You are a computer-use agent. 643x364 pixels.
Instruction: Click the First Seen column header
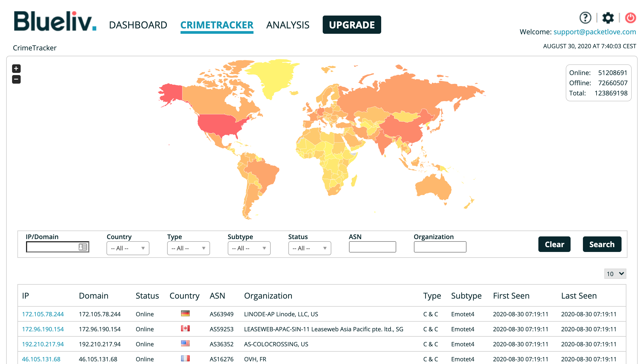pyautogui.click(x=511, y=296)
